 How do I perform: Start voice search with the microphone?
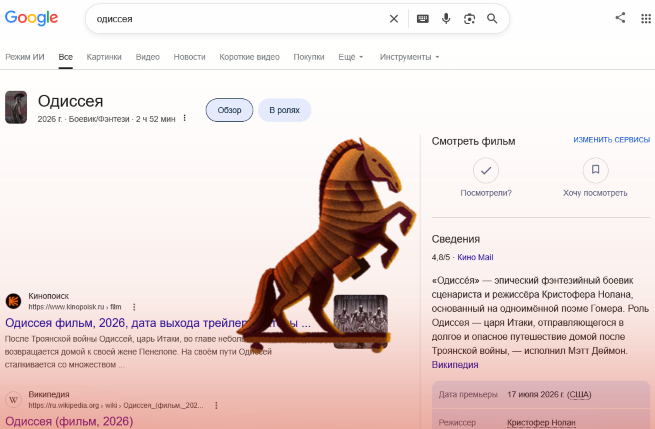[446, 19]
